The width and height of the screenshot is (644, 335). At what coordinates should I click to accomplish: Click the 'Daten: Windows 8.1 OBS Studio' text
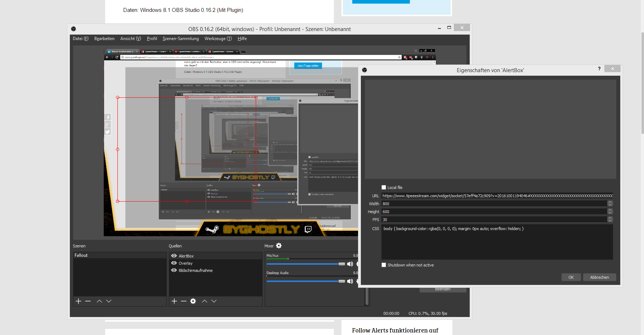[183, 10]
